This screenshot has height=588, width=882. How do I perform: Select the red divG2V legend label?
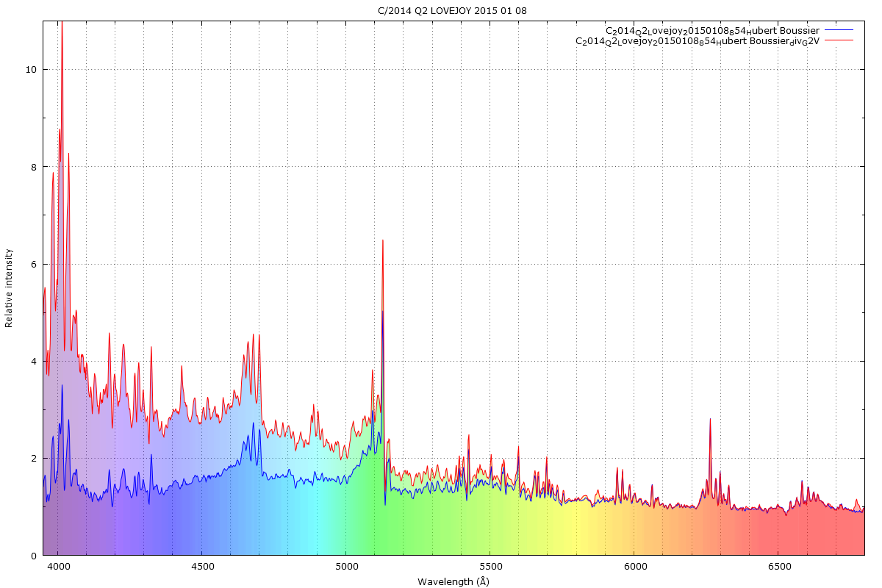697,41
